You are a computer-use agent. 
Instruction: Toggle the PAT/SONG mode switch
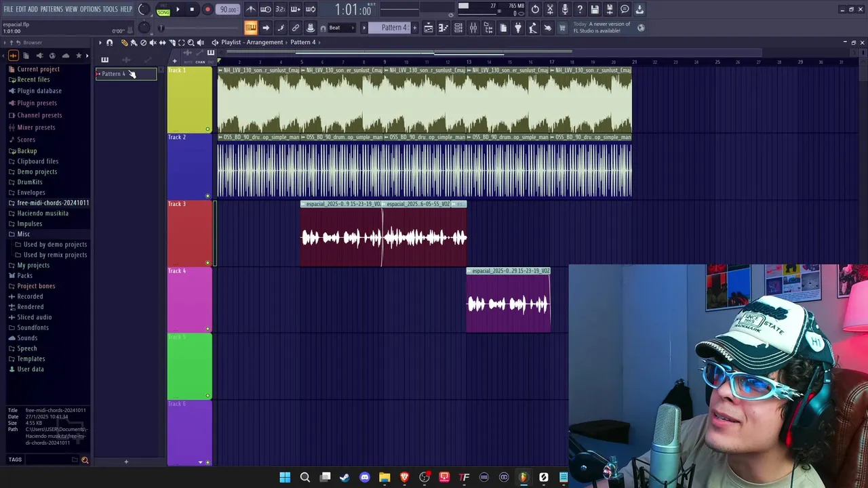(x=163, y=9)
